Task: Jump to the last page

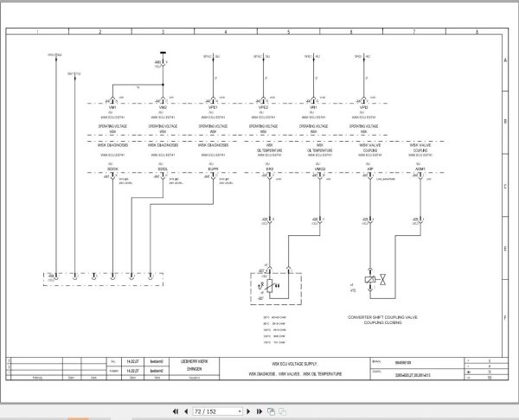Action: click(259, 411)
